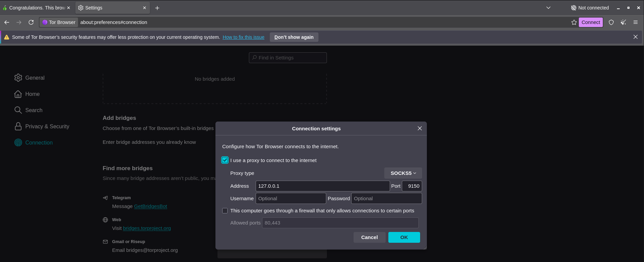This screenshot has height=262, width=644.
Task: Click the New Identity broom icon
Action: 623,22
